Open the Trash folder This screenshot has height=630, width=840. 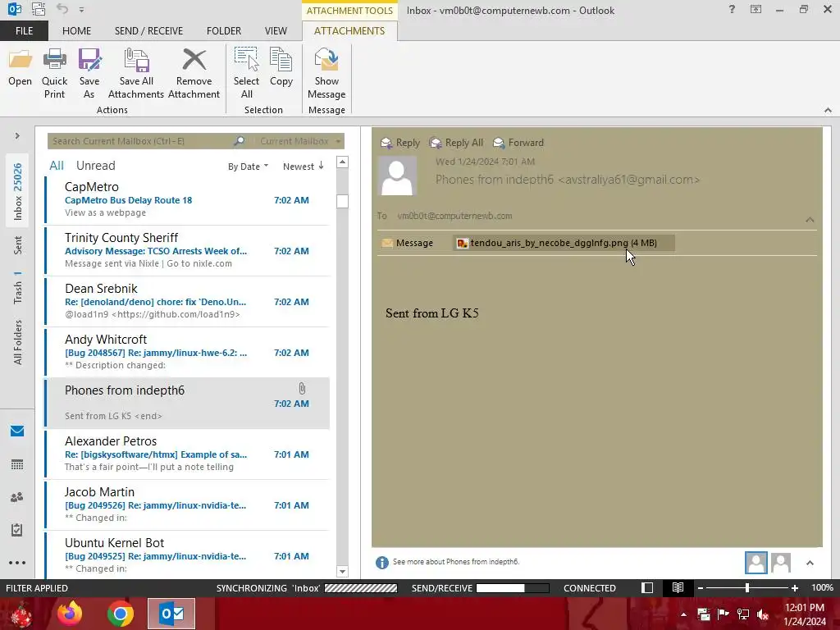click(18, 287)
